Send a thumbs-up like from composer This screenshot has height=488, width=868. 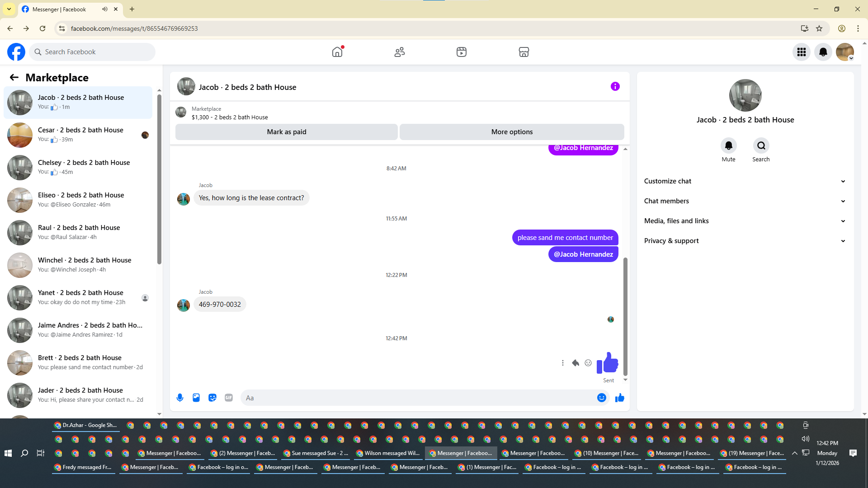620,398
